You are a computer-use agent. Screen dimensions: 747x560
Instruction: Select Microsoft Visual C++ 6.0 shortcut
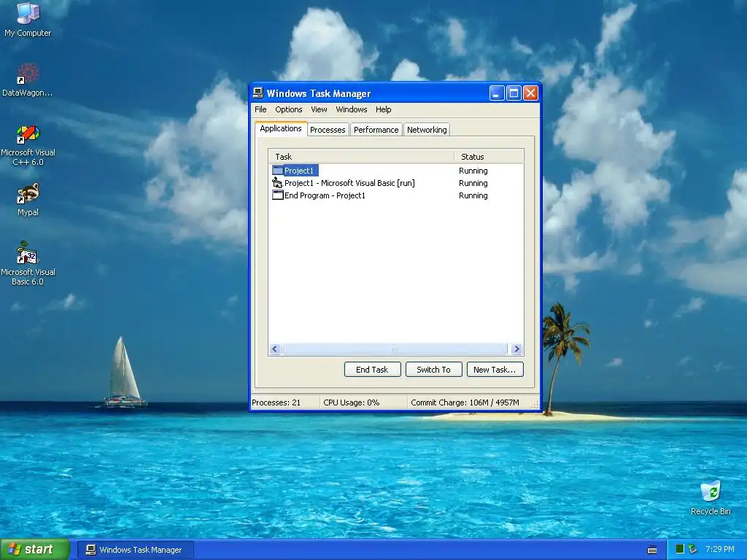click(x=28, y=145)
